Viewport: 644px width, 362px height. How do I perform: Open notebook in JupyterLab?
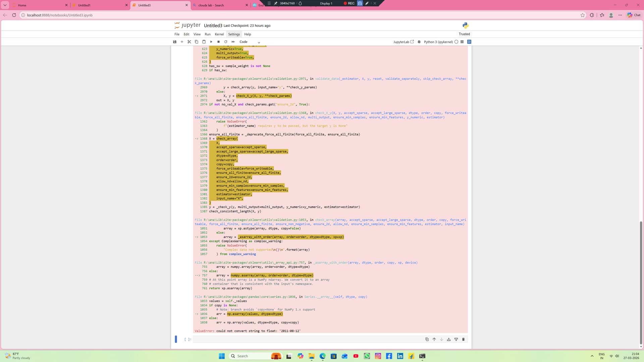403,42
